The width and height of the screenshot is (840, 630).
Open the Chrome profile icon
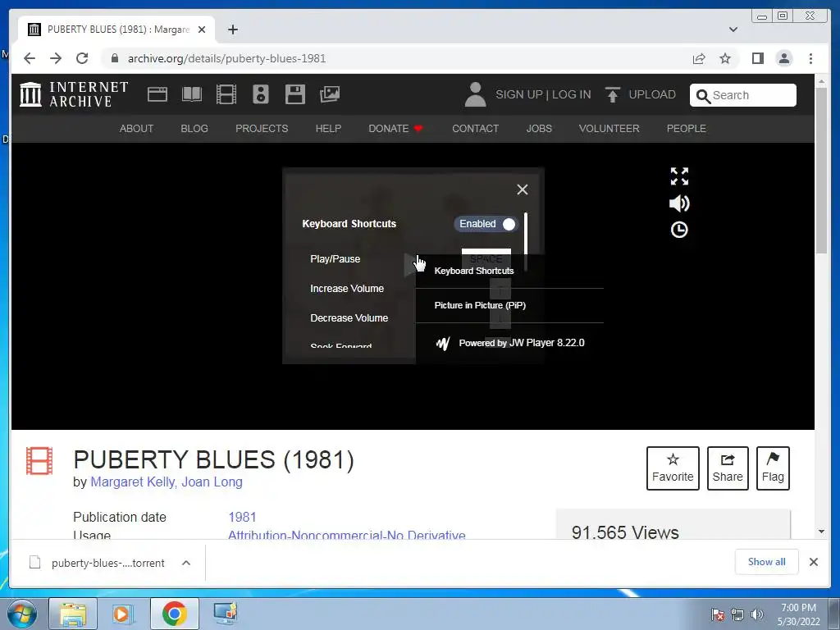tap(784, 58)
